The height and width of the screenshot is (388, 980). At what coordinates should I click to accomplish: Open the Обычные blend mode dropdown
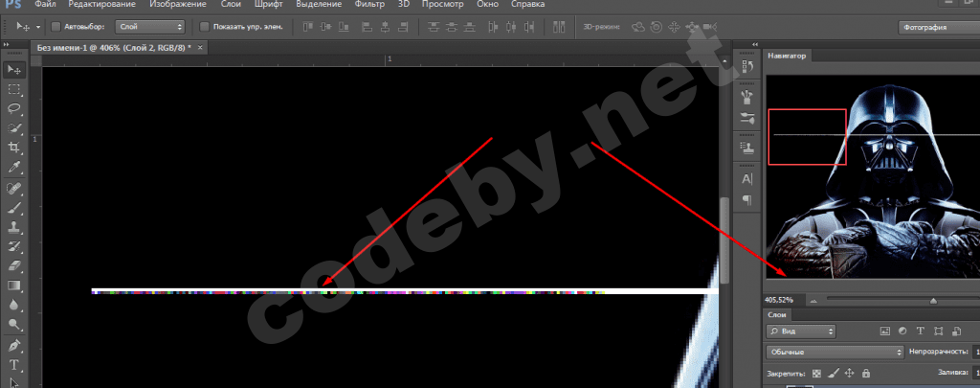pos(836,353)
